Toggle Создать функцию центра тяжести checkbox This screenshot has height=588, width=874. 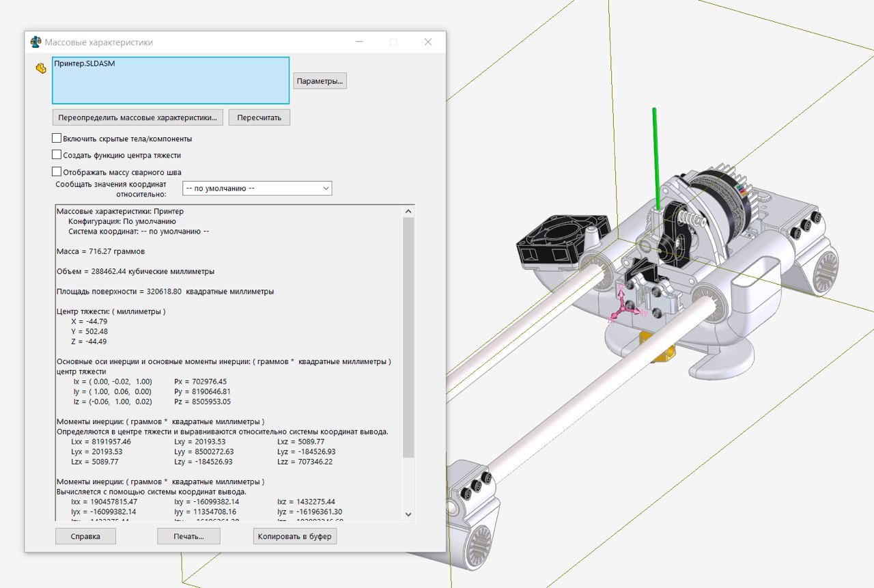click(57, 155)
